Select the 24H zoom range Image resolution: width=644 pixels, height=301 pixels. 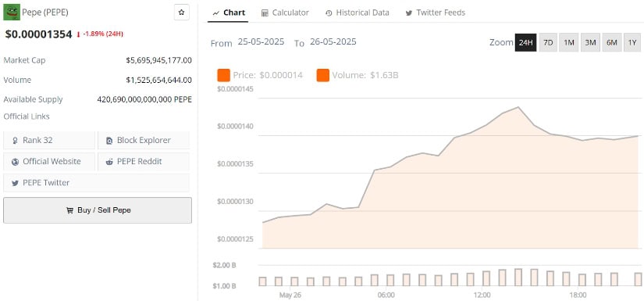pyautogui.click(x=525, y=42)
